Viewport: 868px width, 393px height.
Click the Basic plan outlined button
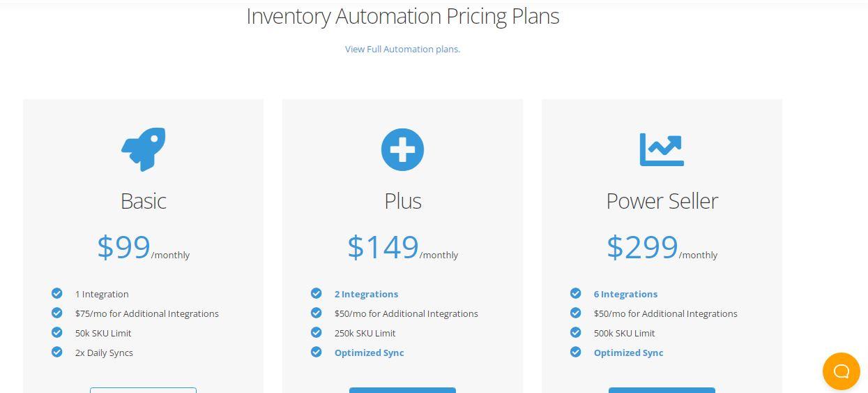[143, 390]
